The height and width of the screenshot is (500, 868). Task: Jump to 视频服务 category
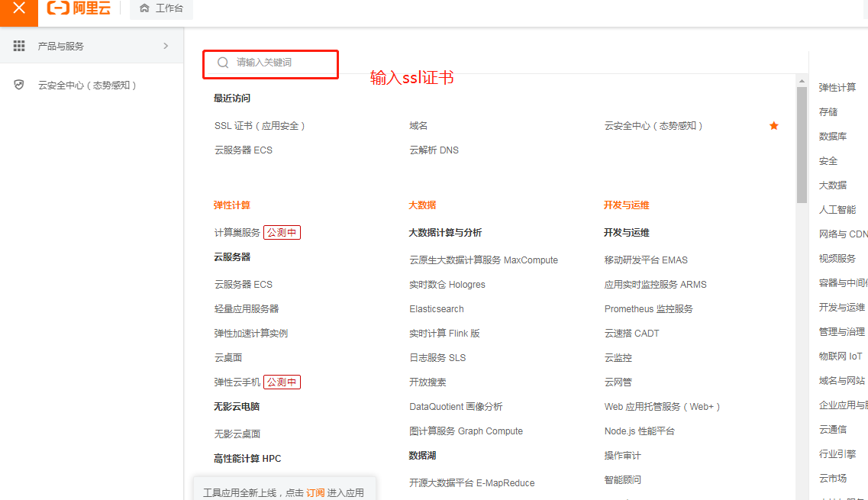click(837, 259)
